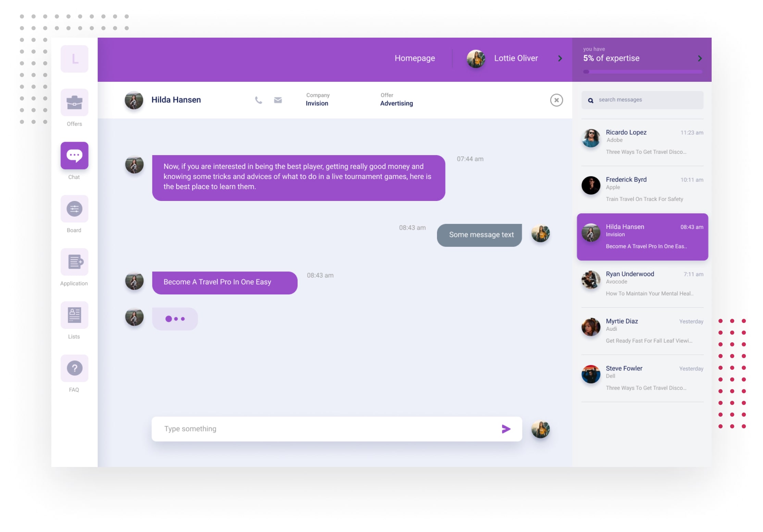Go to Homepage in top bar
Image resolution: width=763 pixels, height=532 pixels.
coord(415,58)
